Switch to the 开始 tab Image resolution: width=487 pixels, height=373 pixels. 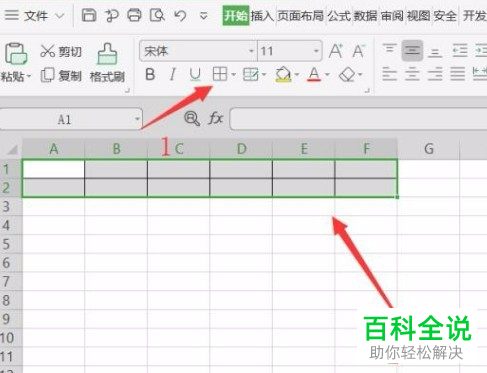pyautogui.click(x=236, y=16)
